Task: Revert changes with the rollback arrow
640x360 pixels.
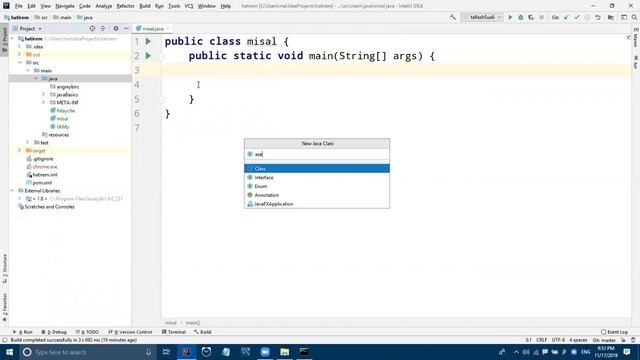Action: (x=598, y=18)
